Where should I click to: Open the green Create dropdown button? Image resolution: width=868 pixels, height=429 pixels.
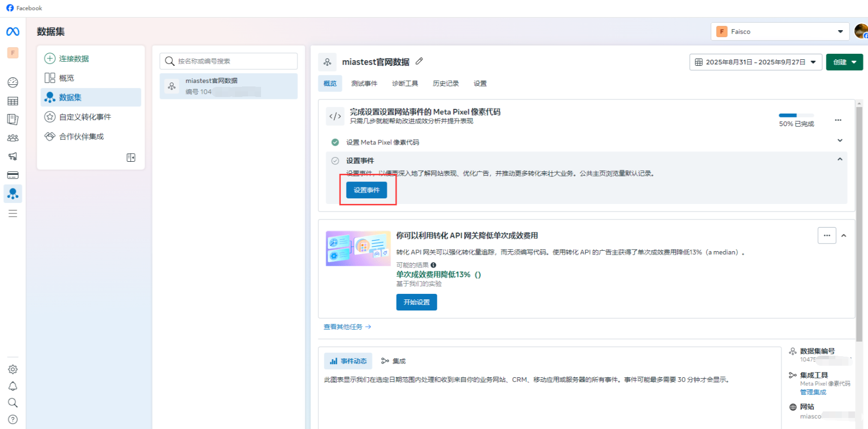pos(844,62)
